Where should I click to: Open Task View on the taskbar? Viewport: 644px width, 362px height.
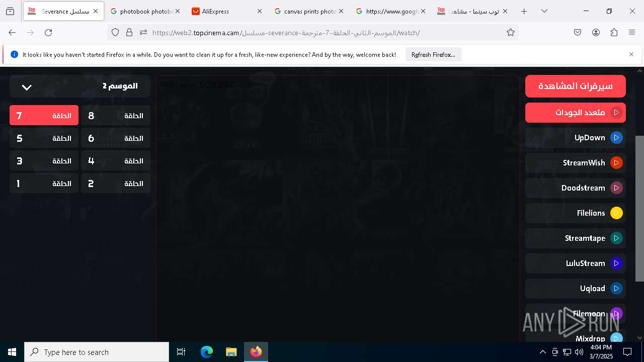181,352
